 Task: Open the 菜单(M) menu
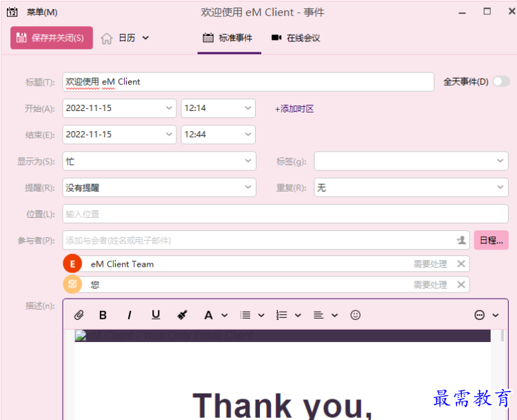click(x=42, y=12)
